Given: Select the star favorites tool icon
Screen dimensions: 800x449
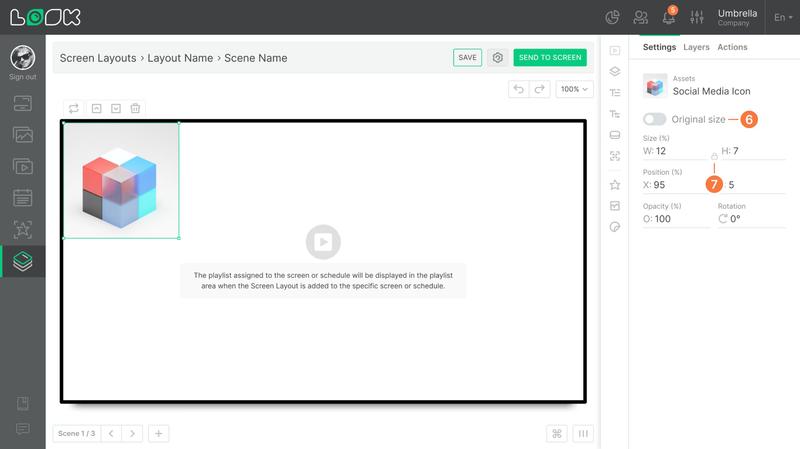Looking at the screenshot, I should click(615, 185).
